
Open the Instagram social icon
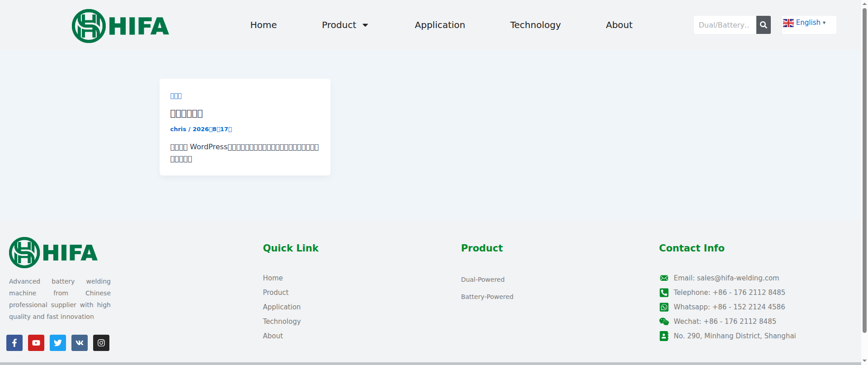(x=101, y=343)
